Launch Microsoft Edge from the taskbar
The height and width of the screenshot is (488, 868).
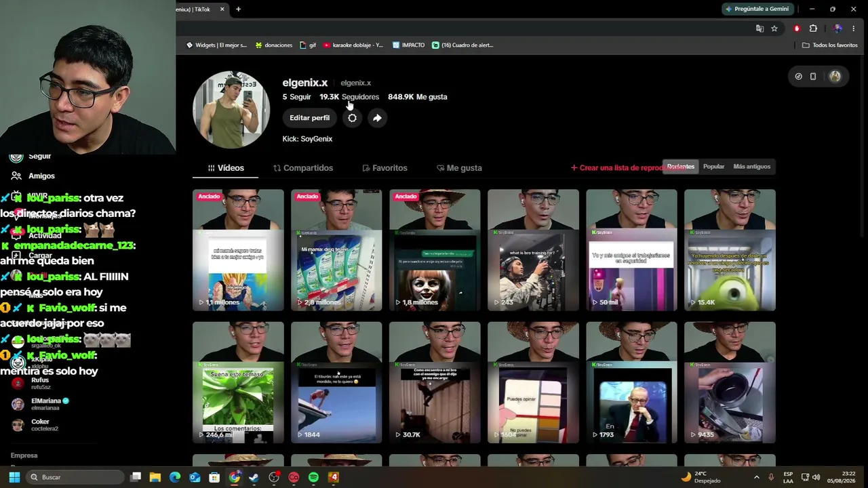pos(175,477)
